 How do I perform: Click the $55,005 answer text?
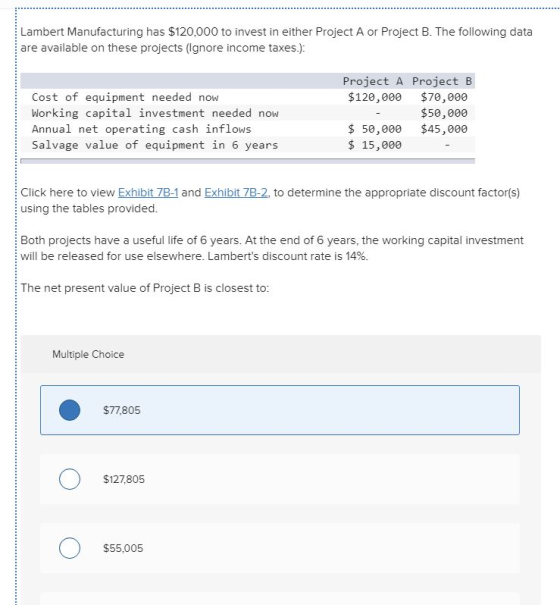(123, 548)
